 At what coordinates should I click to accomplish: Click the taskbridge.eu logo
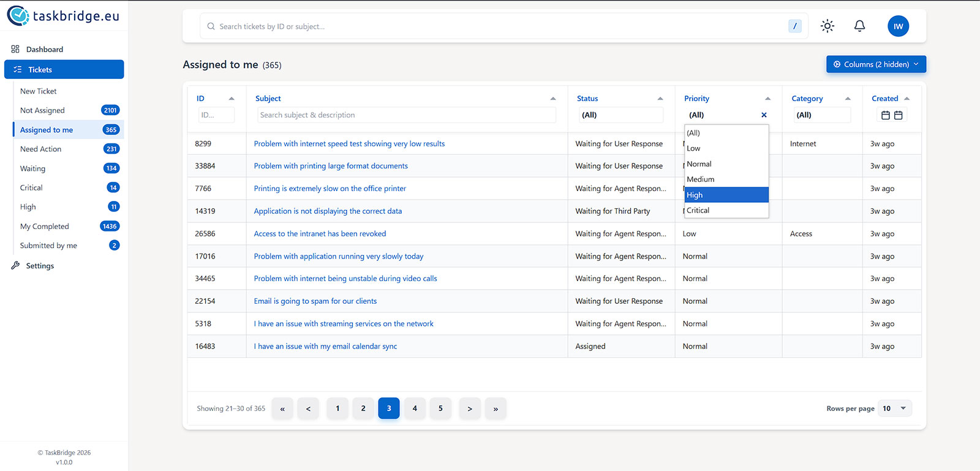(x=63, y=16)
